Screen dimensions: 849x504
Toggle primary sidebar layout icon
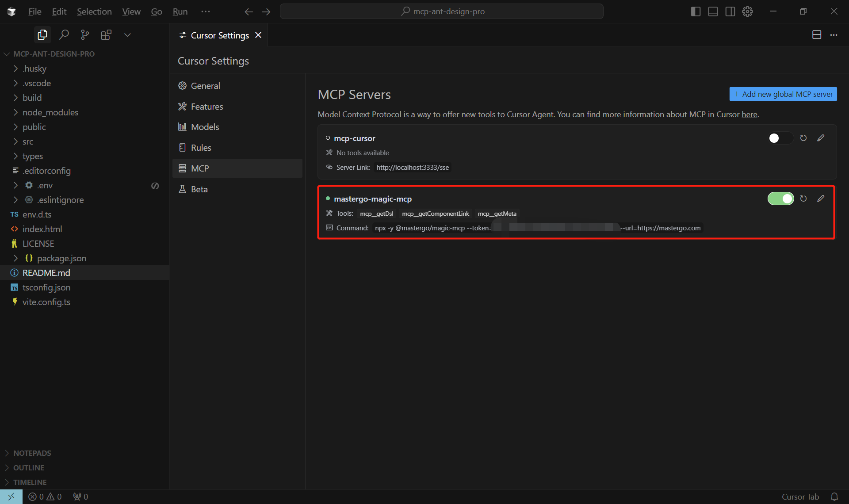[696, 11]
